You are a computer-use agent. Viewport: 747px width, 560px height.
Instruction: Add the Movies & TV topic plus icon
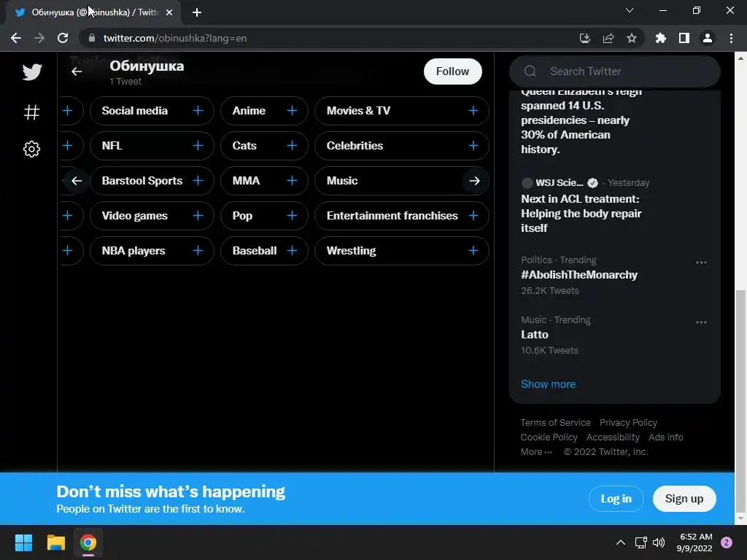click(x=473, y=111)
